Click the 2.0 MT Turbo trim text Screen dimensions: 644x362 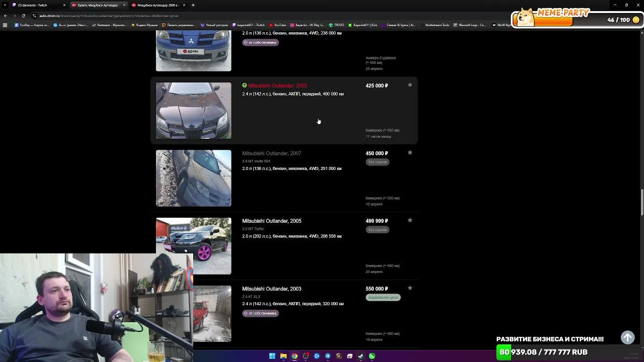(253, 229)
